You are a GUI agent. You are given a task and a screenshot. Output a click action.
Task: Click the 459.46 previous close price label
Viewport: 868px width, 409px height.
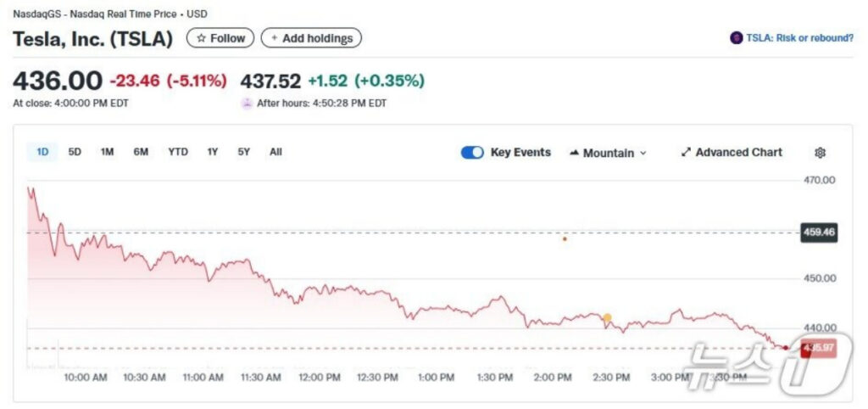click(x=818, y=232)
